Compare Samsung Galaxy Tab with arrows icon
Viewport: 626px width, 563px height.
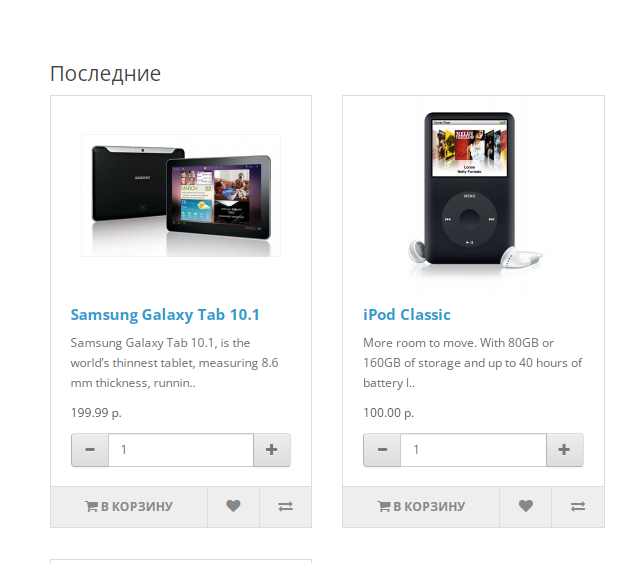pyautogui.click(x=285, y=506)
